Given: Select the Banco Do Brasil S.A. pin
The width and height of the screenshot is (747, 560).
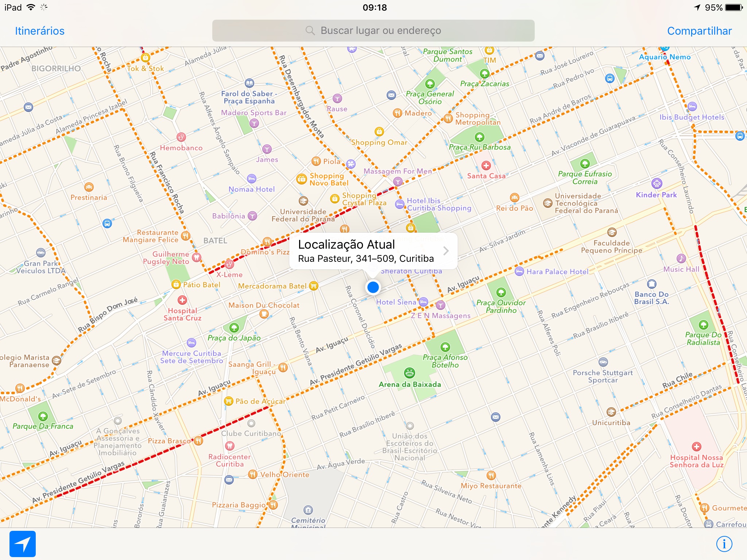Looking at the screenshot, I should click(x=652, y=284).
